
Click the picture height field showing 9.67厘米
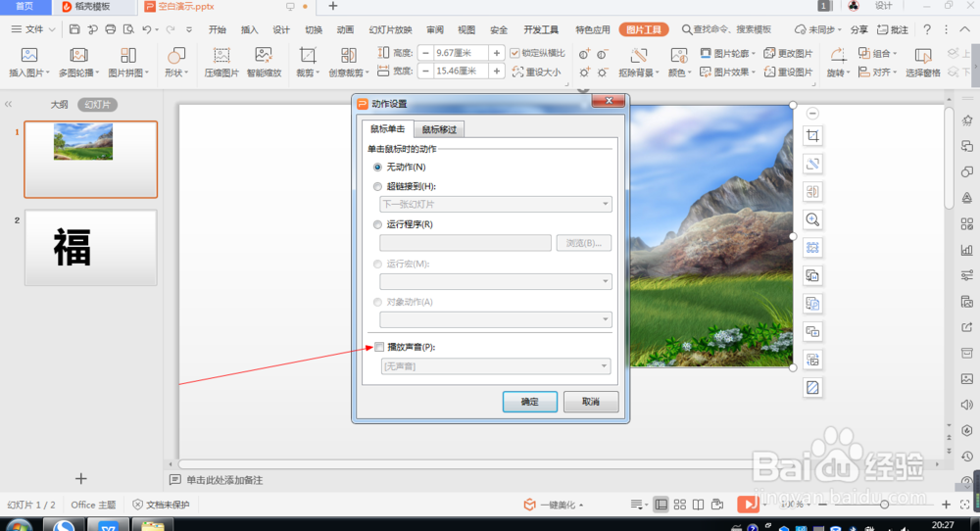click(460, 53)
